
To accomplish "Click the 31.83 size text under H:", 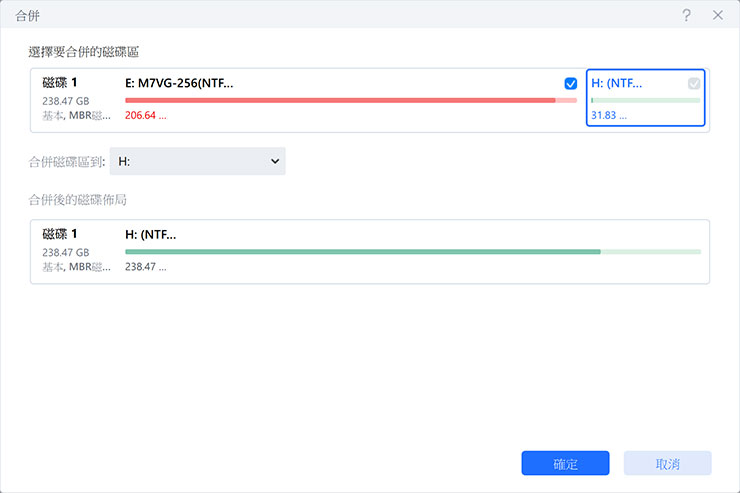I will [609, 116].
